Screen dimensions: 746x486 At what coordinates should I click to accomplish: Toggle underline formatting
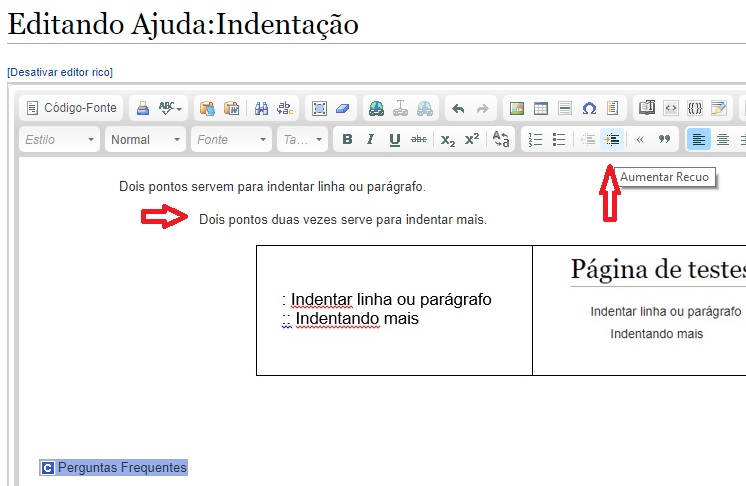point(394,139)
